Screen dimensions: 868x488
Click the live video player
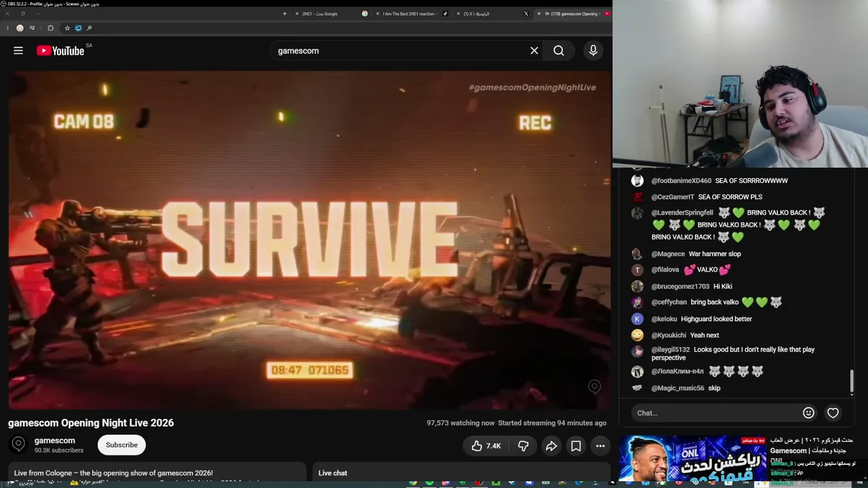[309, 240]
